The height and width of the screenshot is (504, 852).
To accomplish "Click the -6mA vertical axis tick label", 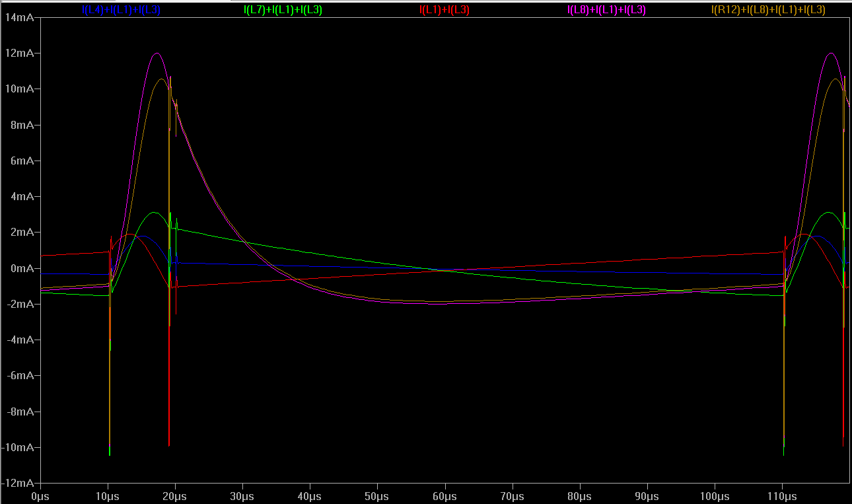I will [21, 376].
